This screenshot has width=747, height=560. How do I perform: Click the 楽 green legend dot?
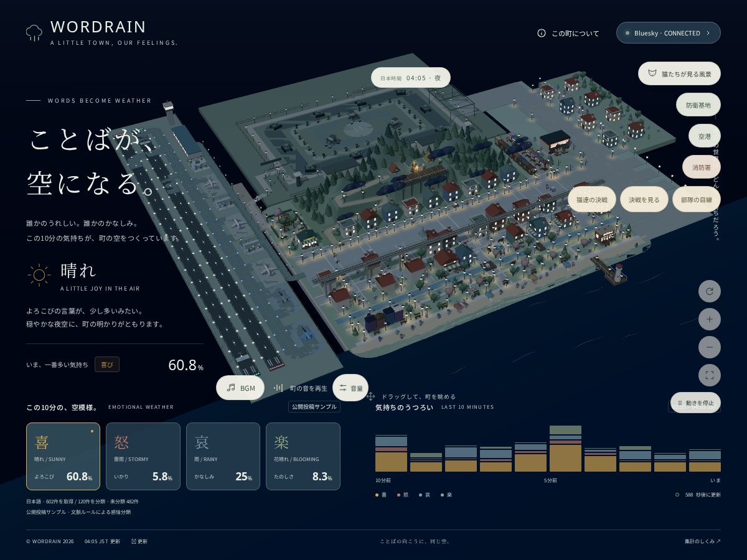pos(443,495)
